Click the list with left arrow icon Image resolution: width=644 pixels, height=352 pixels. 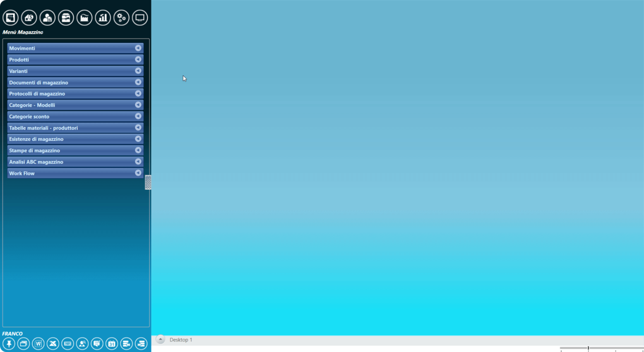coord(126,343)
